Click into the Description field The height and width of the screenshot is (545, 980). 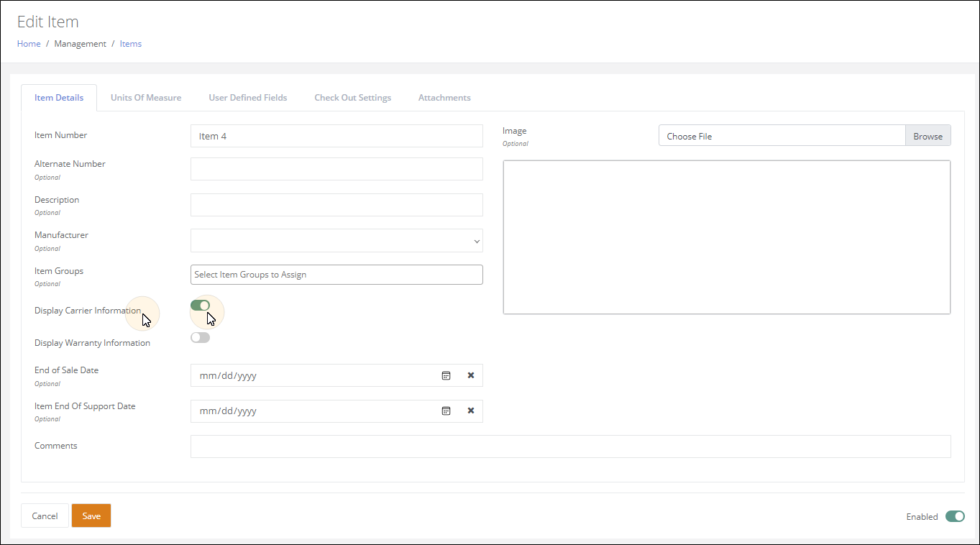pyautogui.click(x=336, y=205)
